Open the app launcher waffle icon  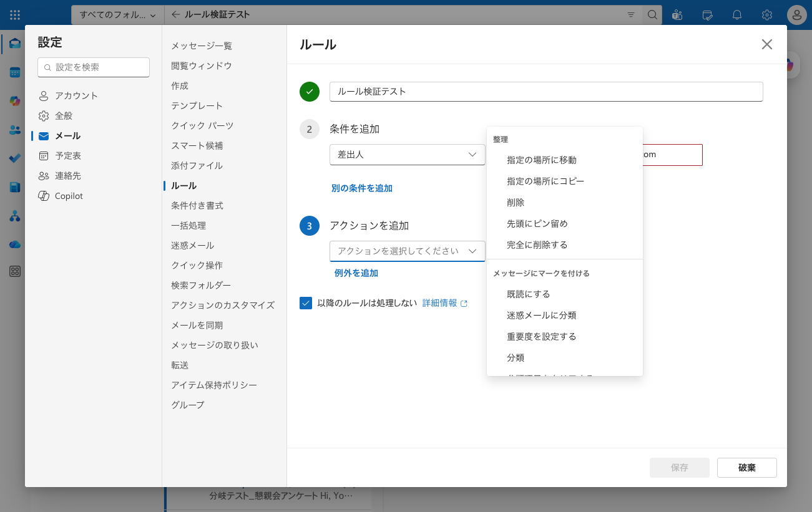coord(15,14)
